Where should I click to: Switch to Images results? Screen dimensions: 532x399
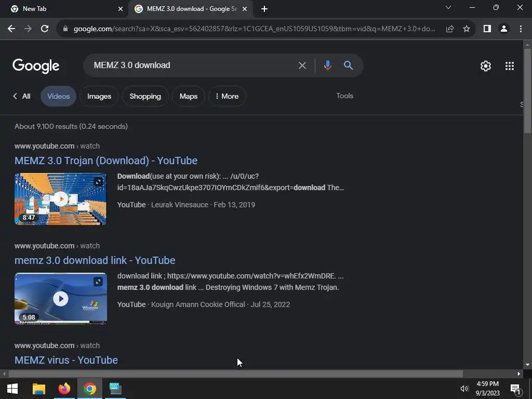click(99, 96)
